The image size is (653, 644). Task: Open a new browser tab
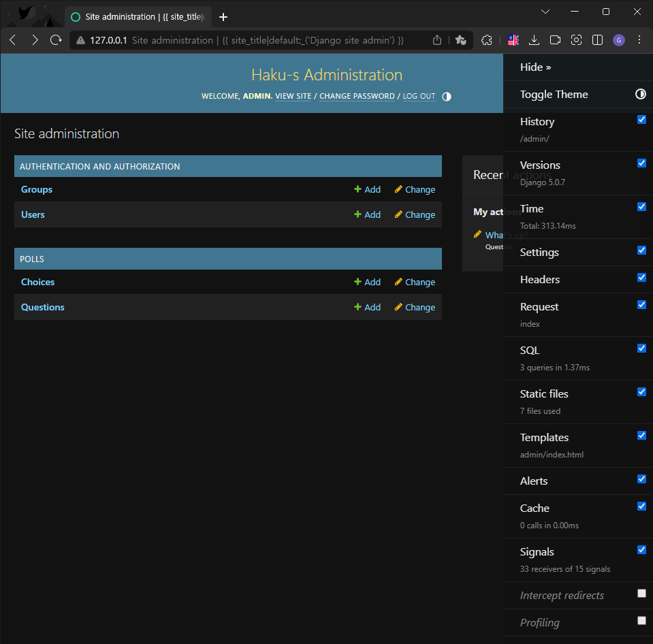(223, 16)
